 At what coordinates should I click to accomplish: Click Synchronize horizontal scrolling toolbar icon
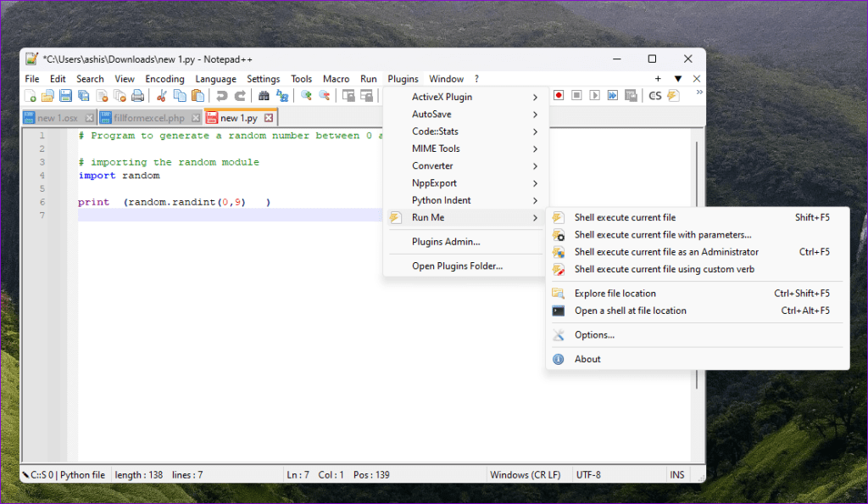click(x=366, y=96)
